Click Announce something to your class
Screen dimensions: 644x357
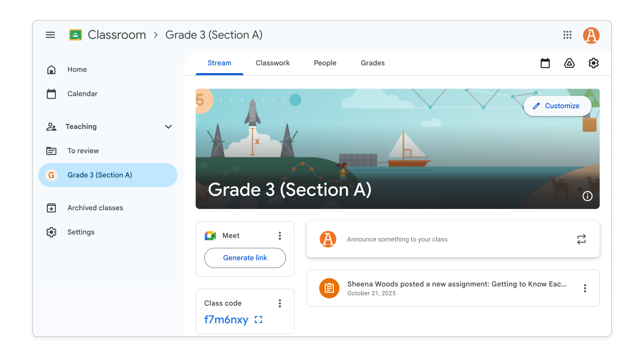pyautogui.click(x=397, y=239)
